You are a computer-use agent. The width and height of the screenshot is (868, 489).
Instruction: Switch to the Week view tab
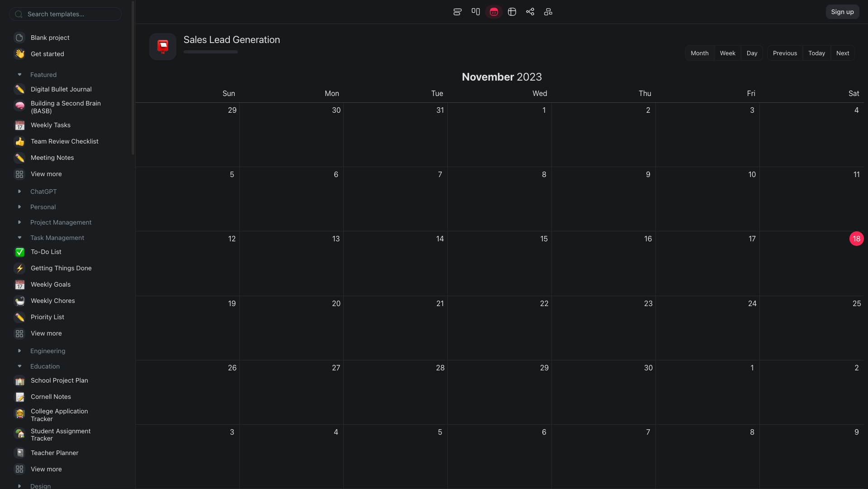tap(727, 53)
